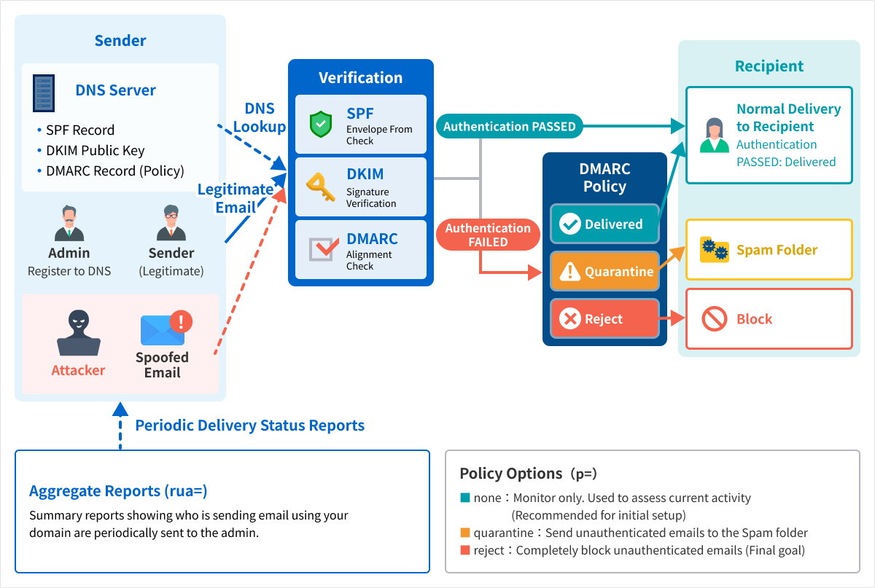The image size is (875, 588).
Task: Click the Recipient panel title
Action: (x=769, y=66)
